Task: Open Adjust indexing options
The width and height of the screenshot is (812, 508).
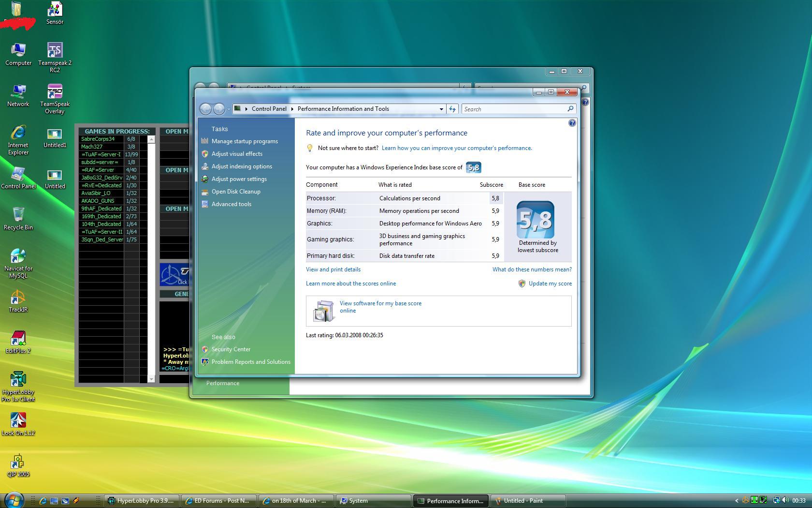Action: pyautogui.click(x=242, y=166)
